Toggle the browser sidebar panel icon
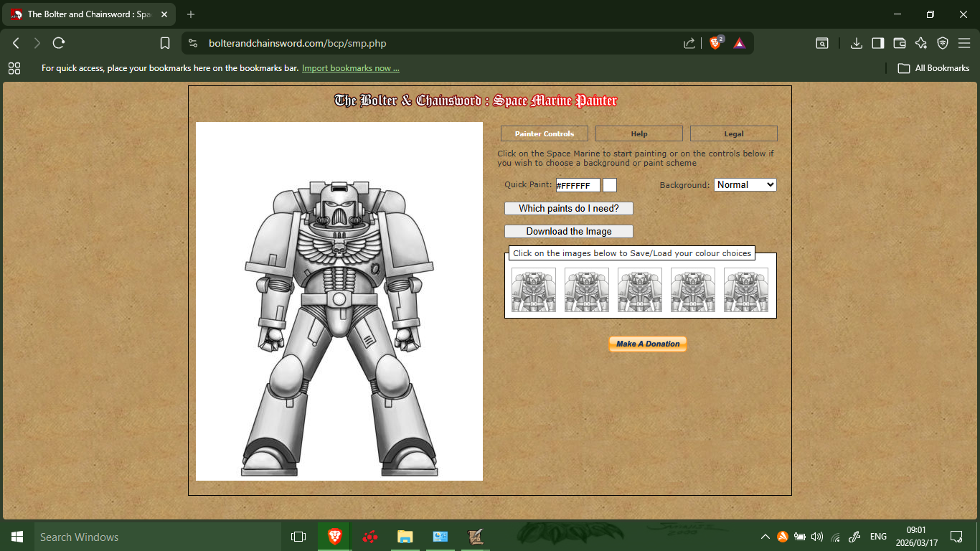The image size is (980, 551). tap(877, 43)
